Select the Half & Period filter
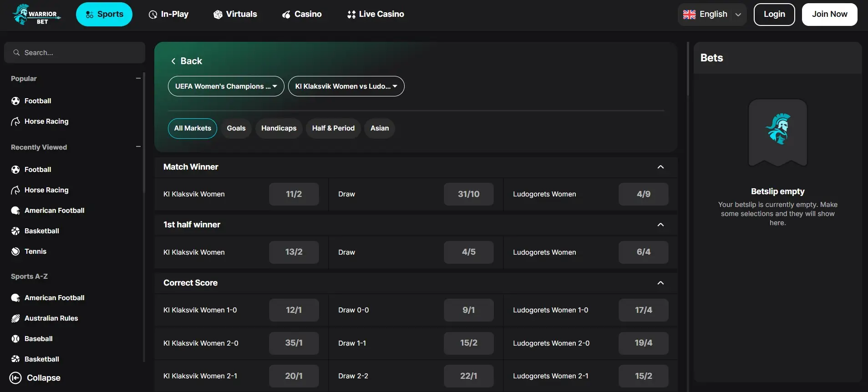 pos(334,128)
